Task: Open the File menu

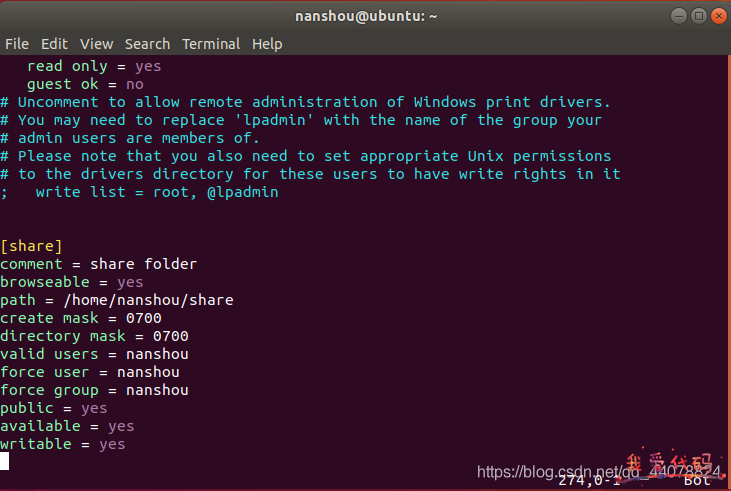Action: pyautogui.click(x=17, y=44)
